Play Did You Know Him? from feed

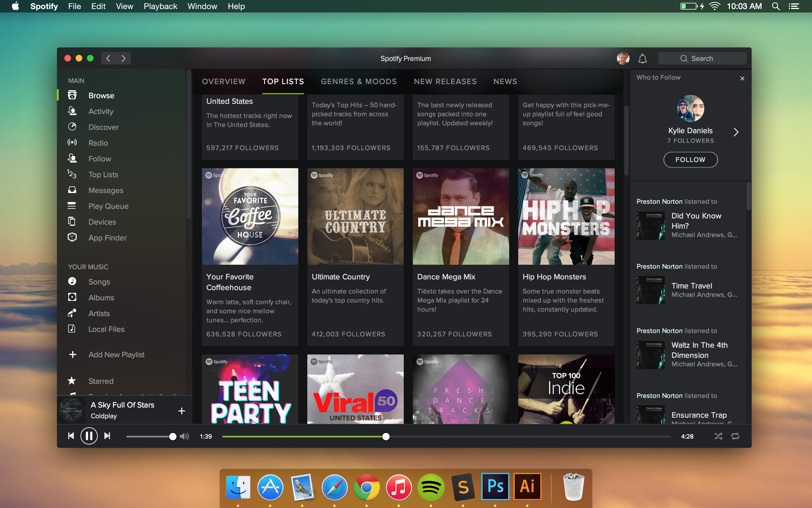click(696, 221)
